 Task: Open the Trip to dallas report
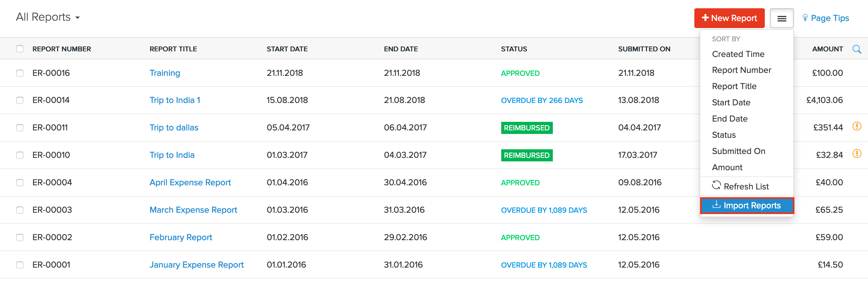[174, 128]
